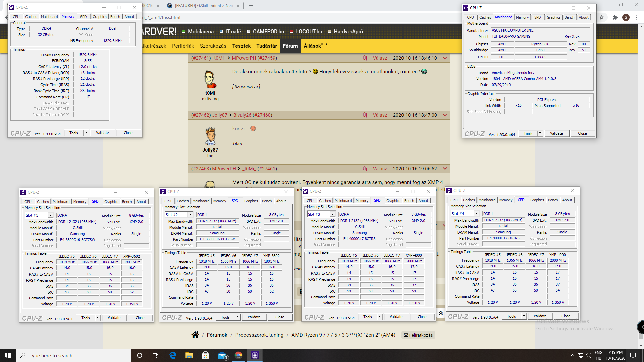
Task: Expand options chevron for post #27463
Action: (445, 169)
